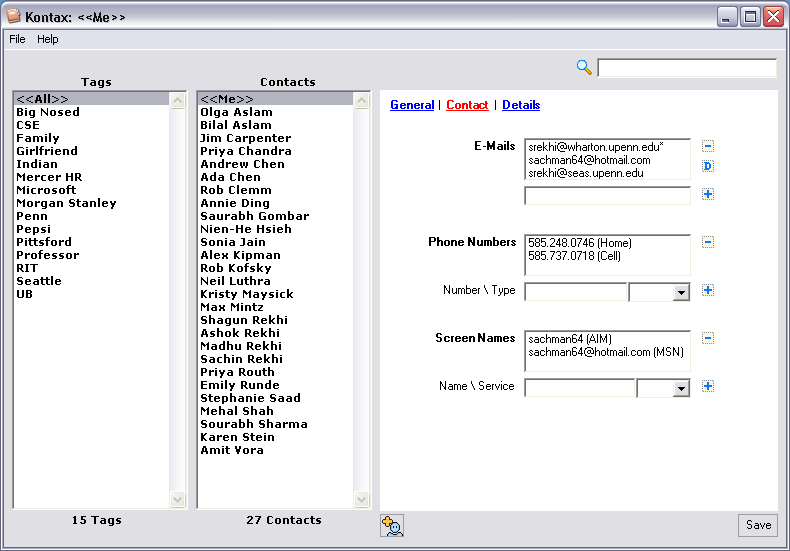Focus the new e-mail input field

[x=607, y=195]
